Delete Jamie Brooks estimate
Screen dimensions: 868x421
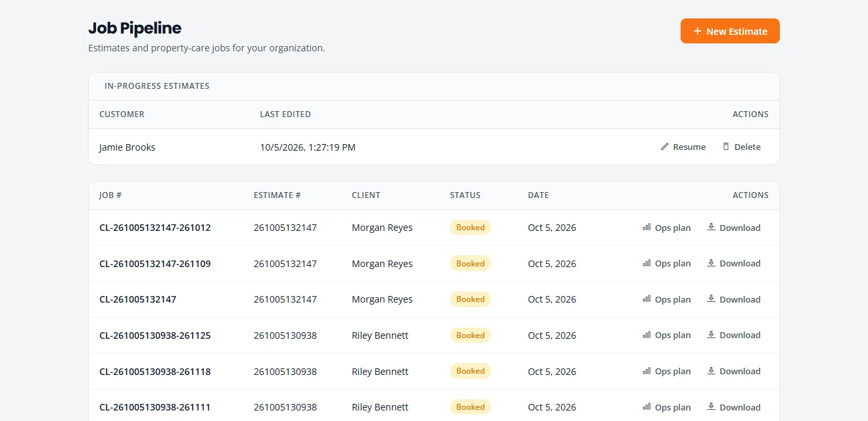[741, 147]
